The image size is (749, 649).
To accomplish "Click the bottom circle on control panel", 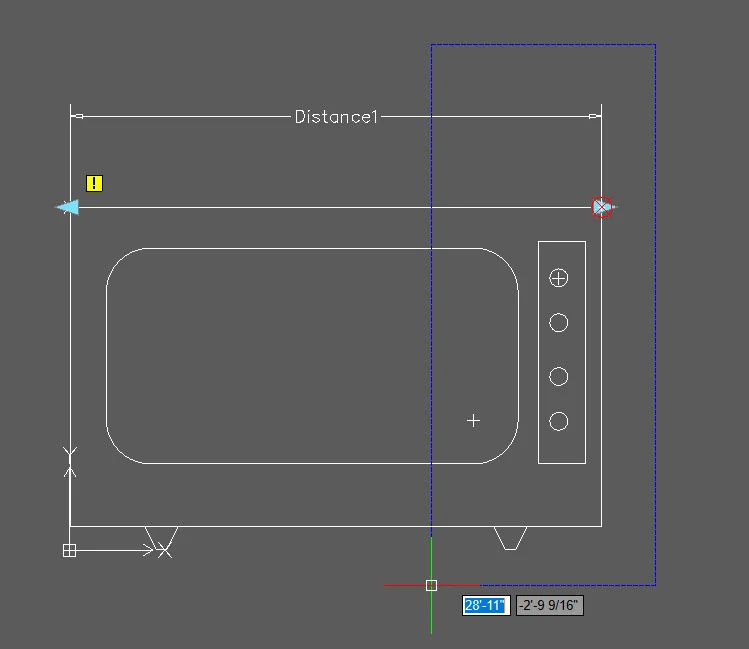I will click(559, 421).
